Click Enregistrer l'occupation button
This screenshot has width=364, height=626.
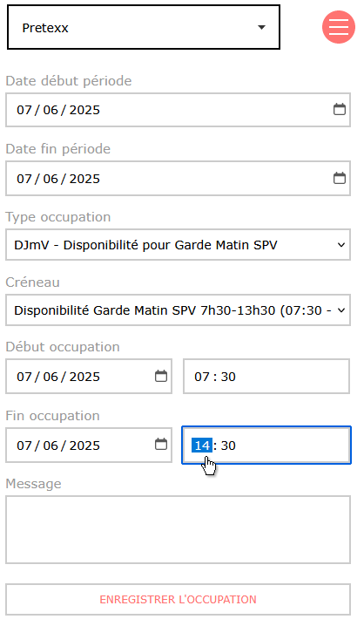pyautogui.click(x=178, y=599)
